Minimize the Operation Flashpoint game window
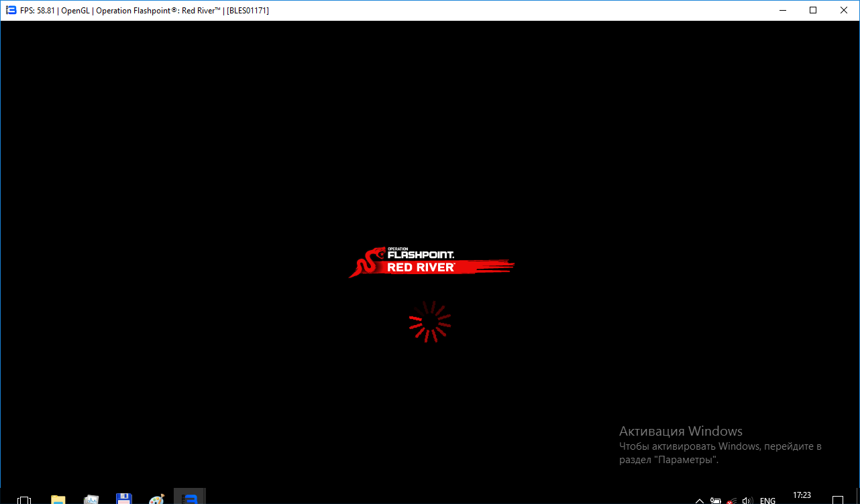 782,10
